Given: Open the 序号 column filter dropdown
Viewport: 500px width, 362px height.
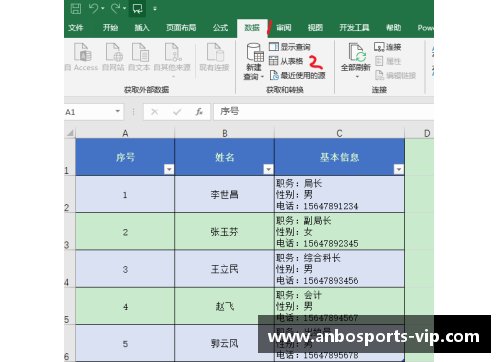Looking at the screenshot, I should 169,169.
